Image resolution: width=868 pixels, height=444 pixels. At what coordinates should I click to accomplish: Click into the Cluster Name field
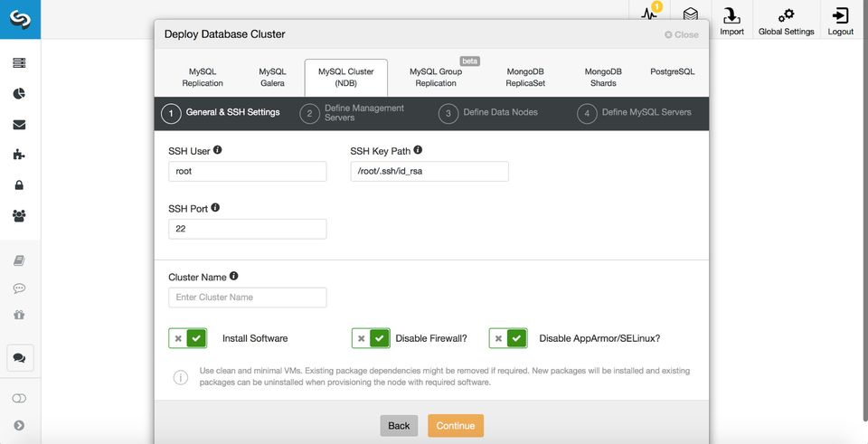click(248, 298)
